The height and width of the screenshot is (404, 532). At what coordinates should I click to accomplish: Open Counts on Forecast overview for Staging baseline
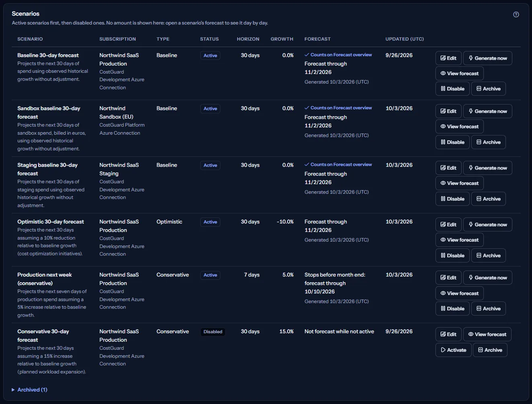[338, 164]
